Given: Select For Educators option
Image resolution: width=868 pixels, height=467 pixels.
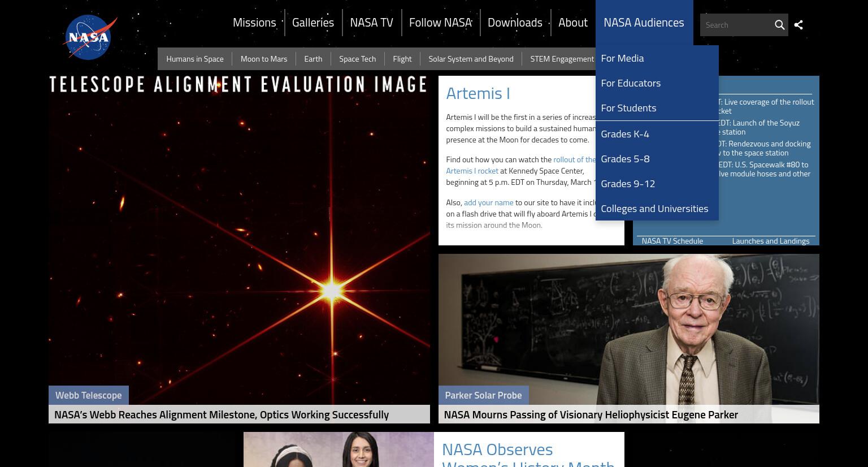Looking at the screenshot, I should [x=657, y=83].
